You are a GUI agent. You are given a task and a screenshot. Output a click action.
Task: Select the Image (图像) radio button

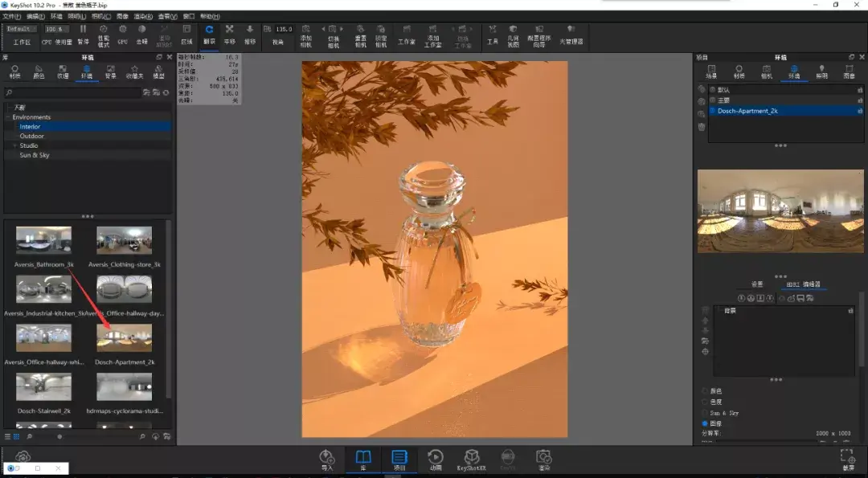click(705, 423)
